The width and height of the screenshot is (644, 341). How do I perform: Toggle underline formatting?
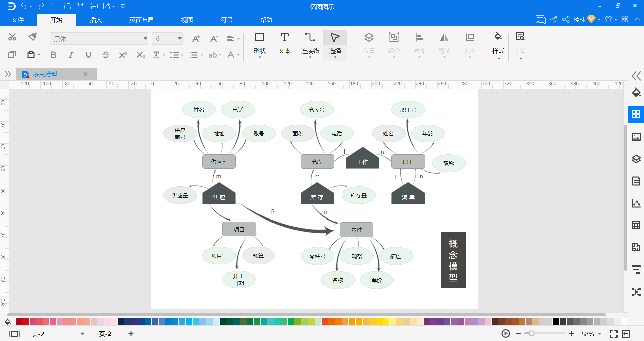click(x=88, y=55)
